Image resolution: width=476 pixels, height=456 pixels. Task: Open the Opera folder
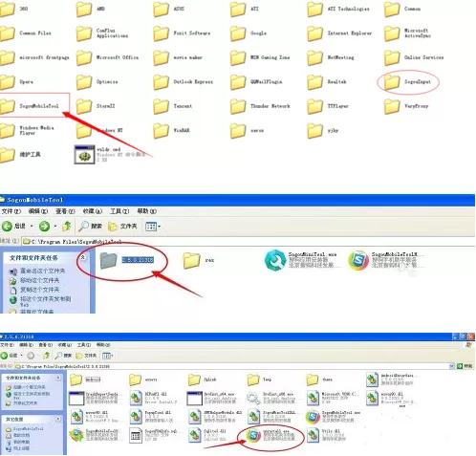click(16, 82)
